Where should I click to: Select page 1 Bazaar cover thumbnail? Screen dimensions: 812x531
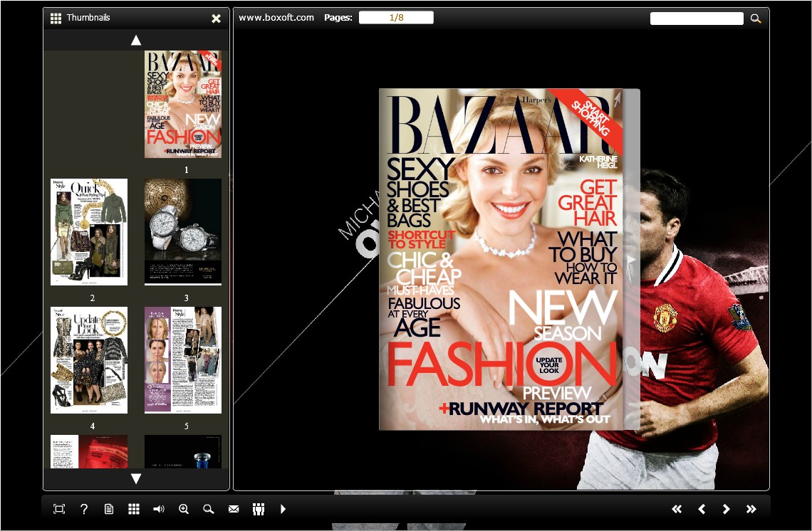[183, 104]
